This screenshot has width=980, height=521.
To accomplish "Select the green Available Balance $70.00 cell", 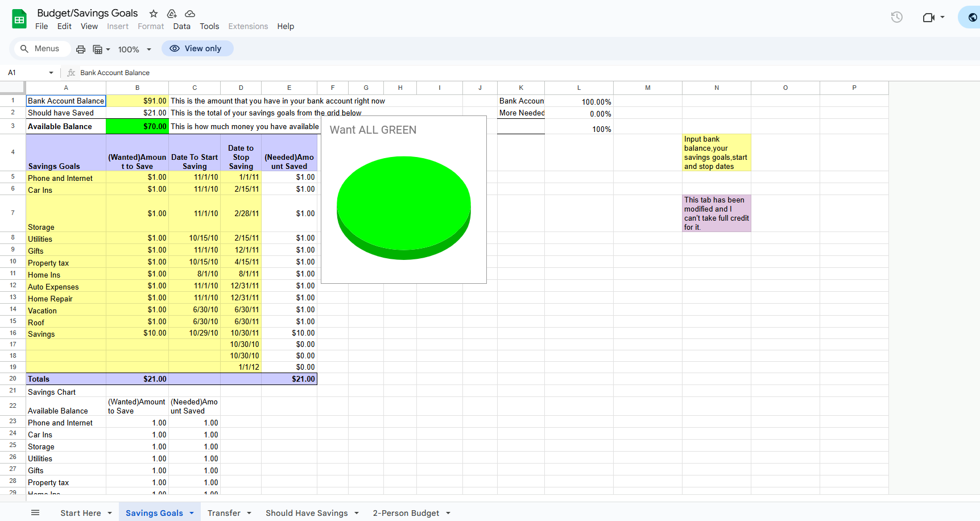I will pos(137,126).
